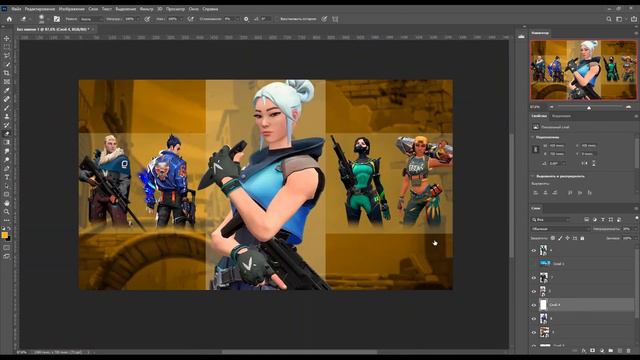Select the Hand tool
Screen dimensions: 640x360
tap(7, 203)
